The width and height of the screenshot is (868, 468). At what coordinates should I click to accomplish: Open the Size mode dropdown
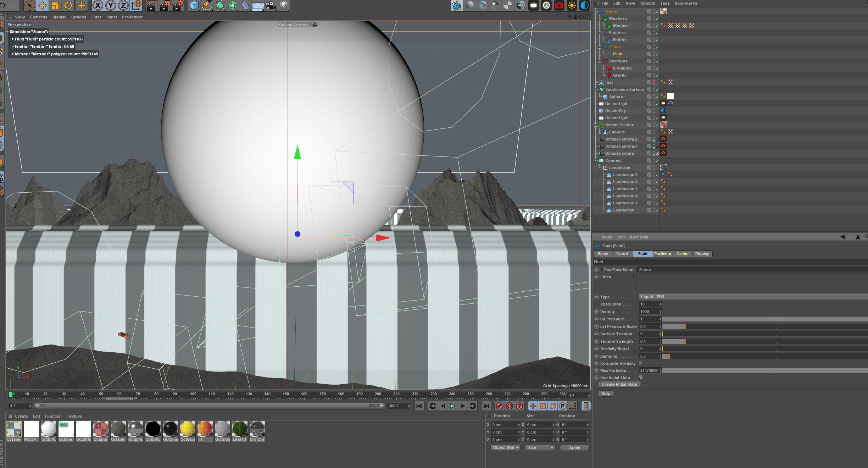coord(540,448)
